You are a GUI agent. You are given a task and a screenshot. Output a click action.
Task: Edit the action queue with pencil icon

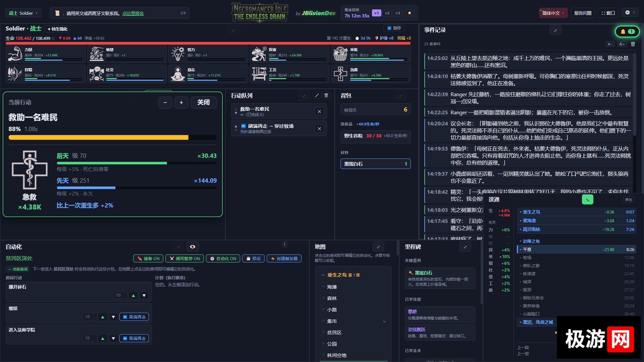(x=317, y=96)
